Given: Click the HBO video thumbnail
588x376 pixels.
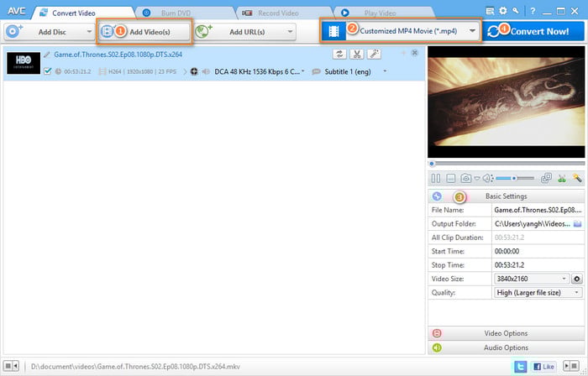Looking at the screenshot, I should click(x=24, y=63).
